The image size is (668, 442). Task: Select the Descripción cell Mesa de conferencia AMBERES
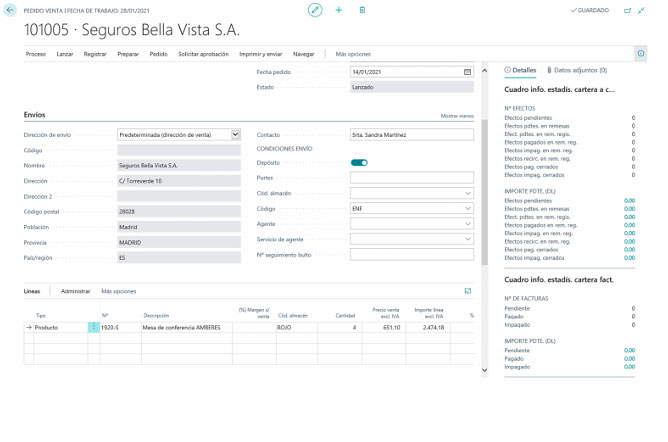tap(186, 327)
